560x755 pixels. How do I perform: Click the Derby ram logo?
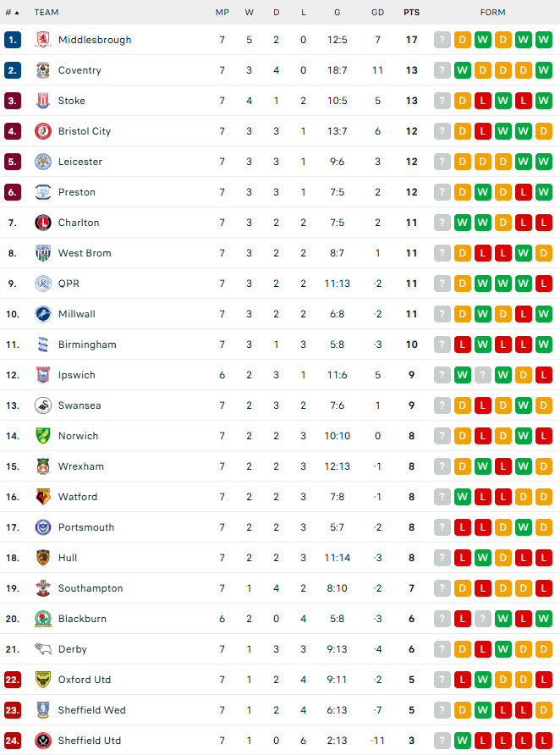point(43,649)
